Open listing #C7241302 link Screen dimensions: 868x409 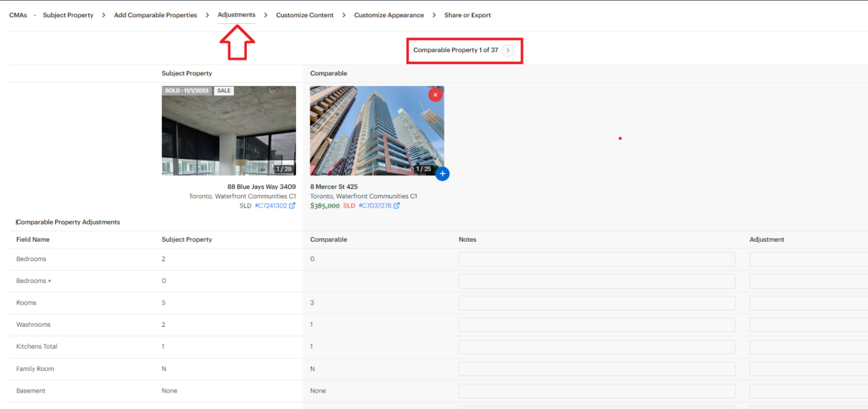(271, 206)
